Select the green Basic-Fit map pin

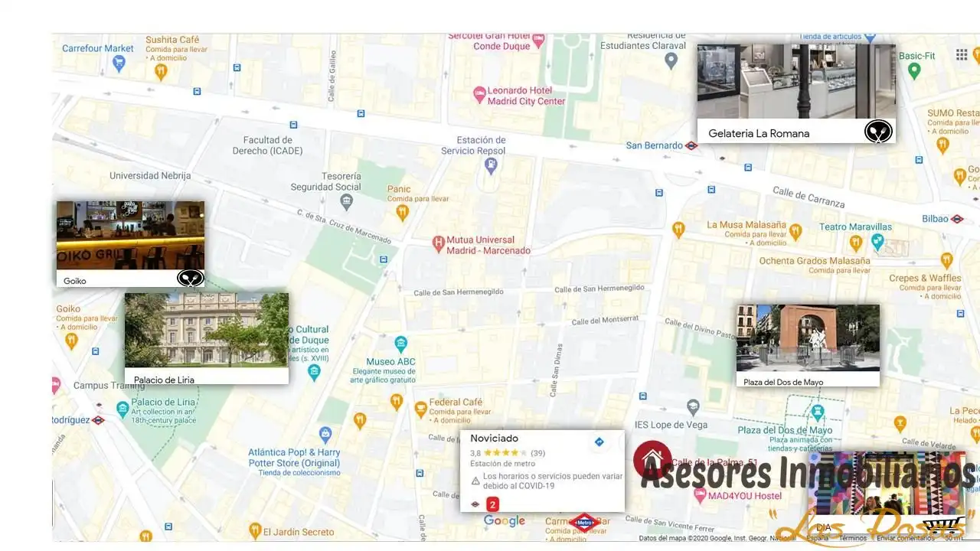913,71
